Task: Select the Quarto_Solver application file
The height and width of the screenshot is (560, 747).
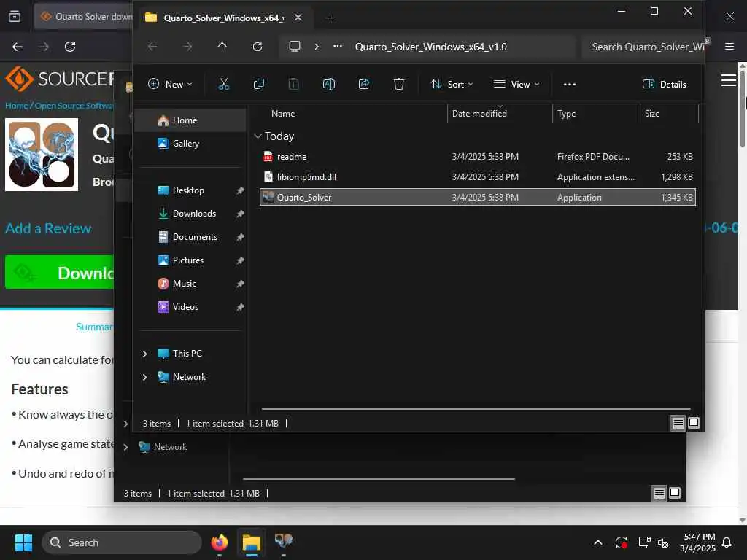Action: pyautogui.click(x=477, y=197)
